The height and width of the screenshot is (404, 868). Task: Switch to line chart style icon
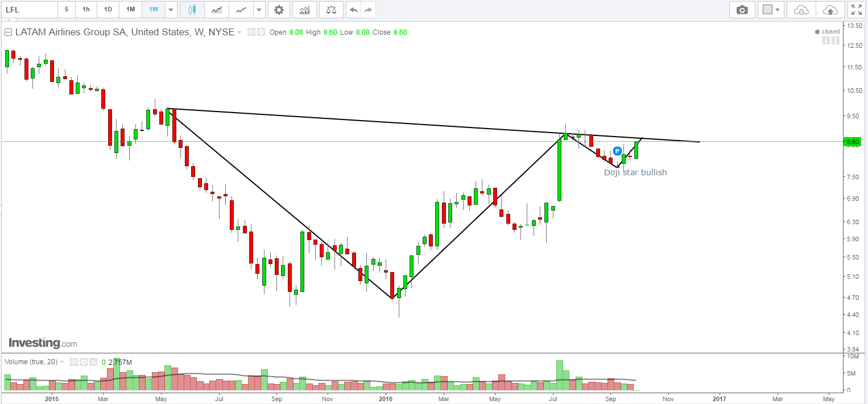click(x=242, y=10)
